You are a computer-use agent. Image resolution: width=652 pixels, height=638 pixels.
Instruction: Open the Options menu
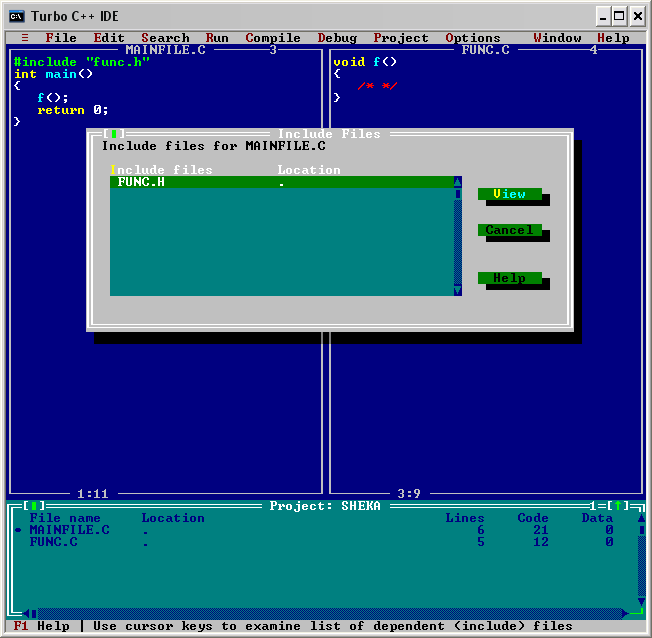point(472,38)
